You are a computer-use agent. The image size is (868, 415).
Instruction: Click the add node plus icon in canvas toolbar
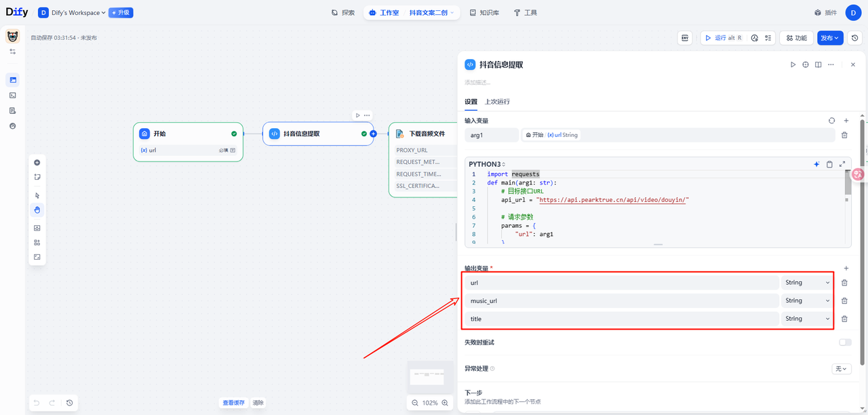coord(37,163)
